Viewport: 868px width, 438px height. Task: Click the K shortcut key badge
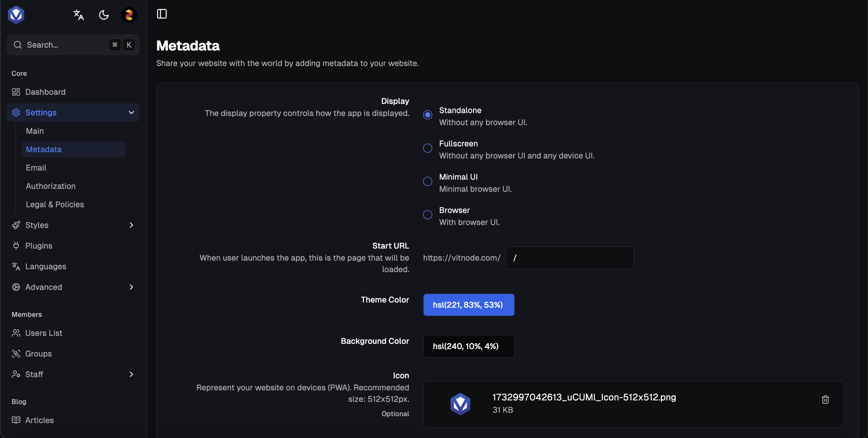(x=129, y=45)
